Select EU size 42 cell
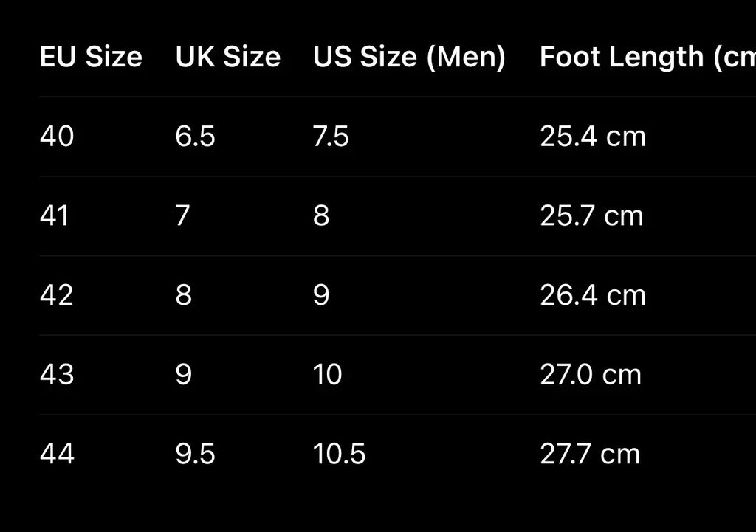756x532 pixels. (x=57, y=295)
